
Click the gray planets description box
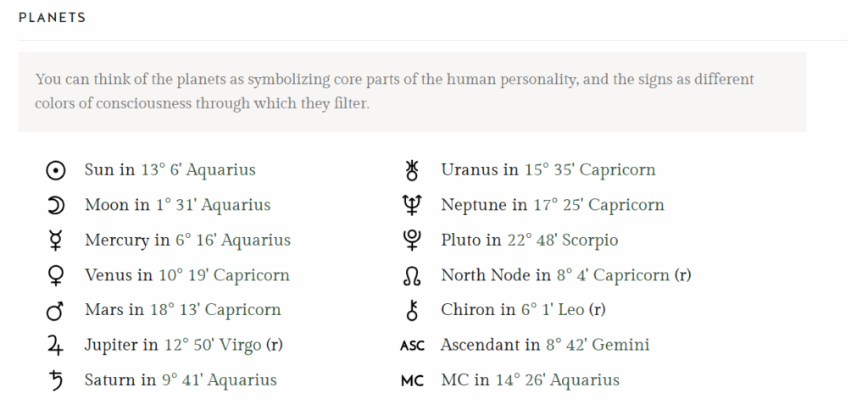(412, 91)
